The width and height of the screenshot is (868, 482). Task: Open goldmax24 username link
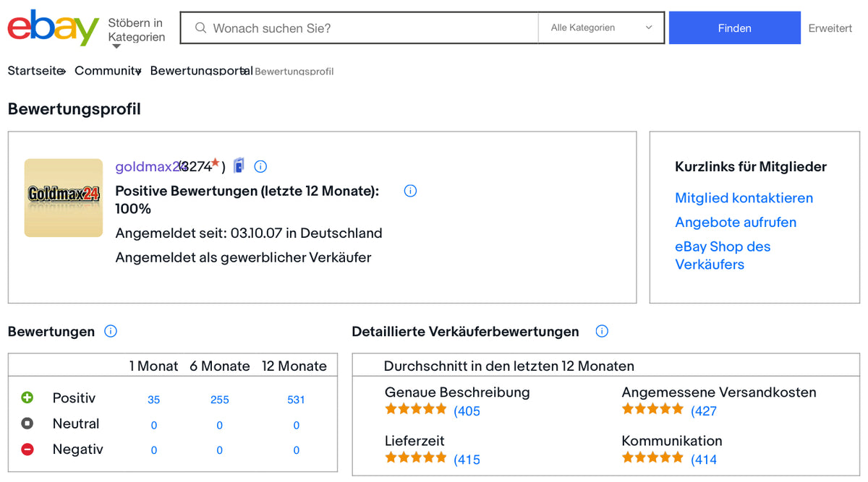point(150,167)
